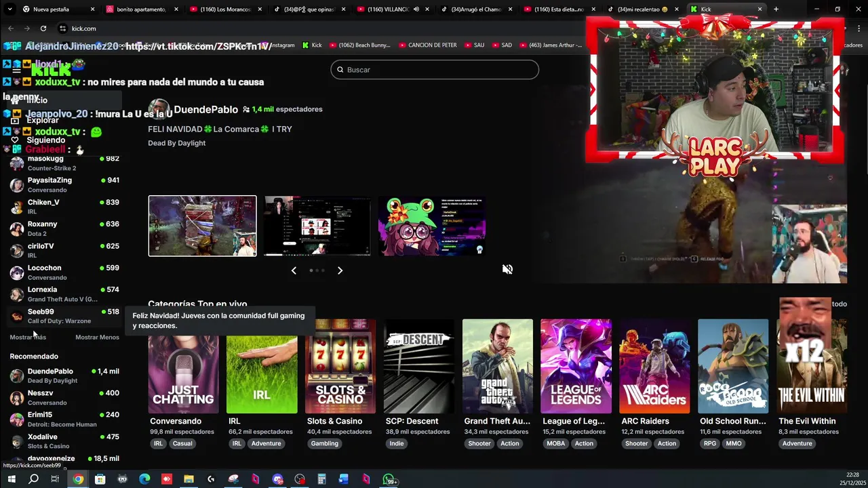The width and height of the screenshot is (868, 488).
Task: Show previous featured stream in carousel
Action: (294, 270)
